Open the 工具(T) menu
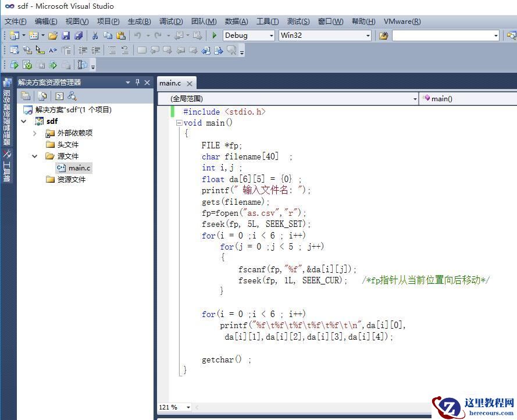 click(268, 22)
